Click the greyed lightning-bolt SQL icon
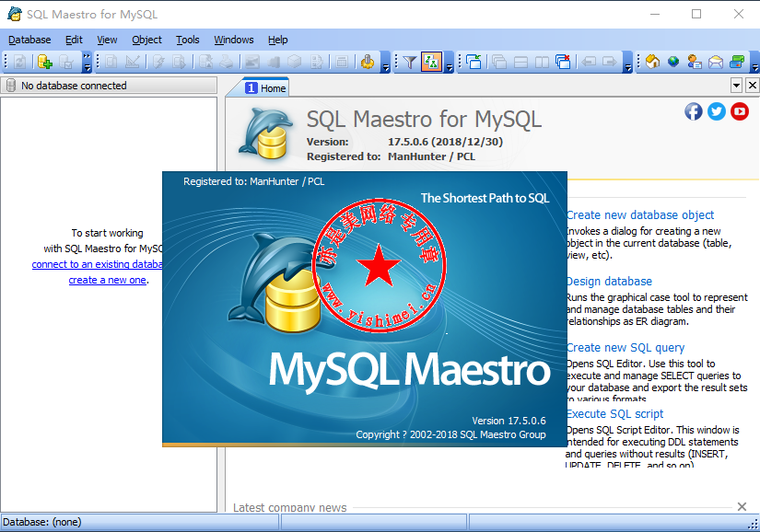Screen dimensions: 760x532 158,62
